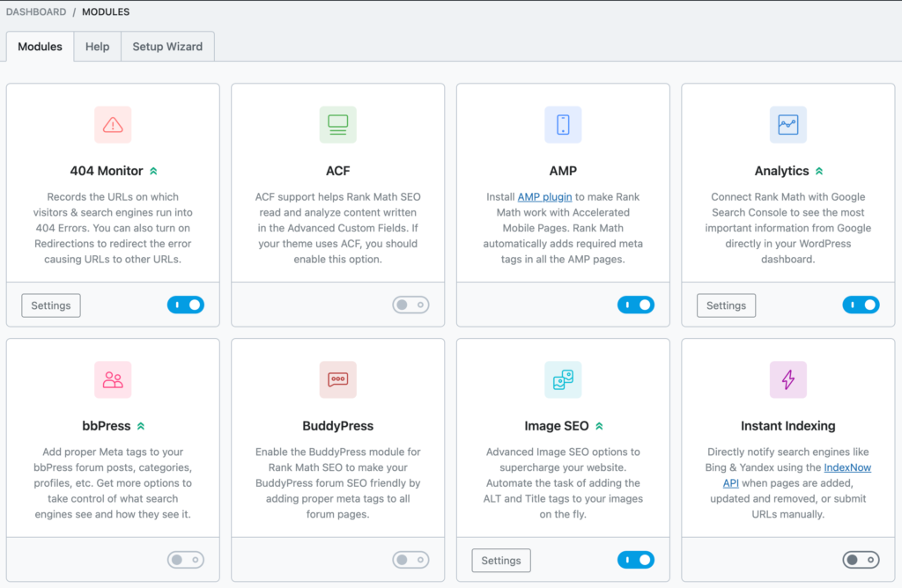
Task: Click the Image SEO pictures icon
Action: 563,380
